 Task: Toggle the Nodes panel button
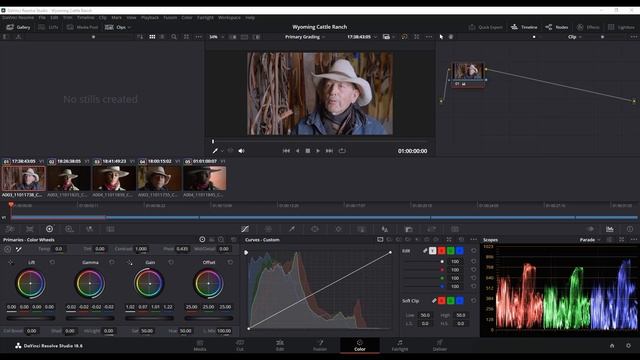[557, 27]
